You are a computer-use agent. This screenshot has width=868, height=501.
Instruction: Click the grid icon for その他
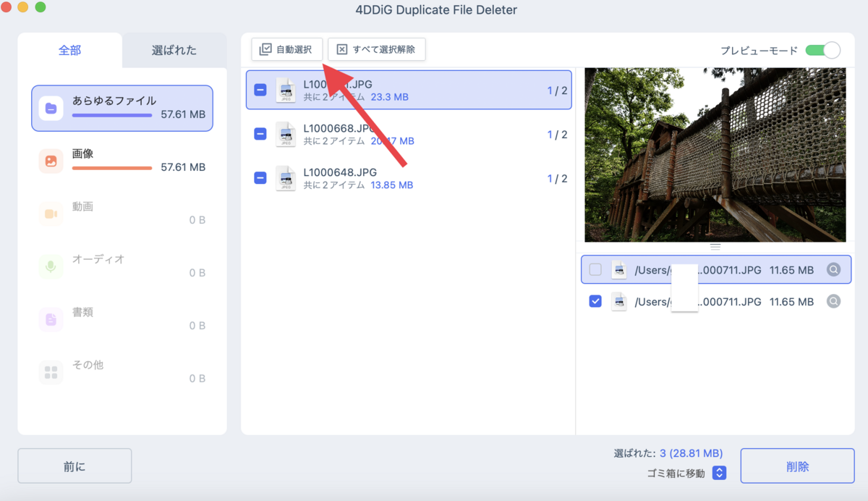click(51, 372)
